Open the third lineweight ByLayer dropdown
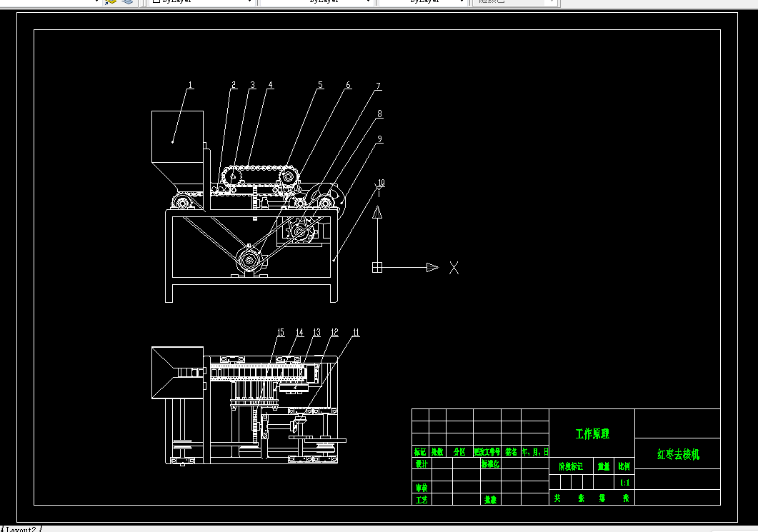The width and height of the screenshot is (758, 532). 423,1
